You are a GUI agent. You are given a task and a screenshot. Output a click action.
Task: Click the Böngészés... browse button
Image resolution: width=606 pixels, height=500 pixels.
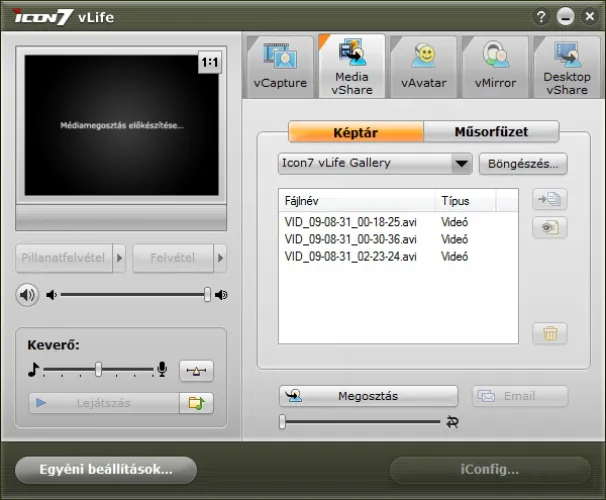[523, 164]
